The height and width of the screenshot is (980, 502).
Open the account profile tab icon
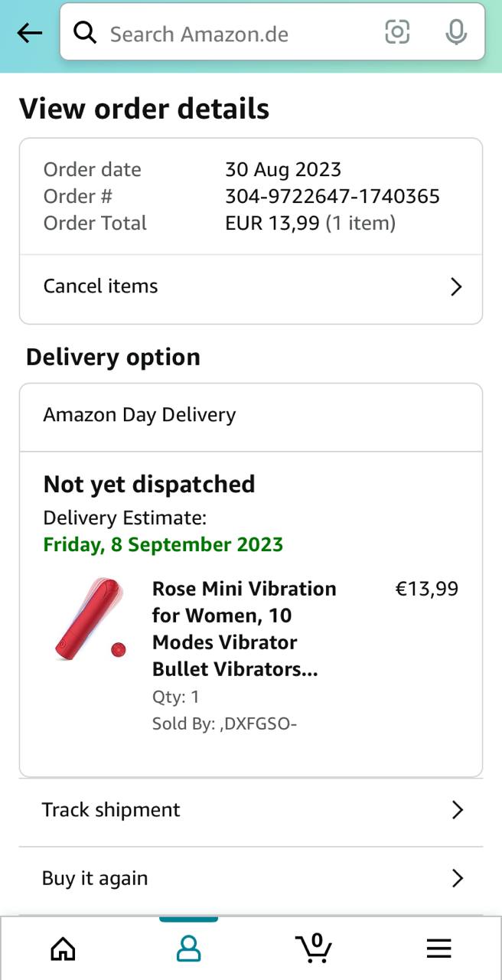click(188, 949)
